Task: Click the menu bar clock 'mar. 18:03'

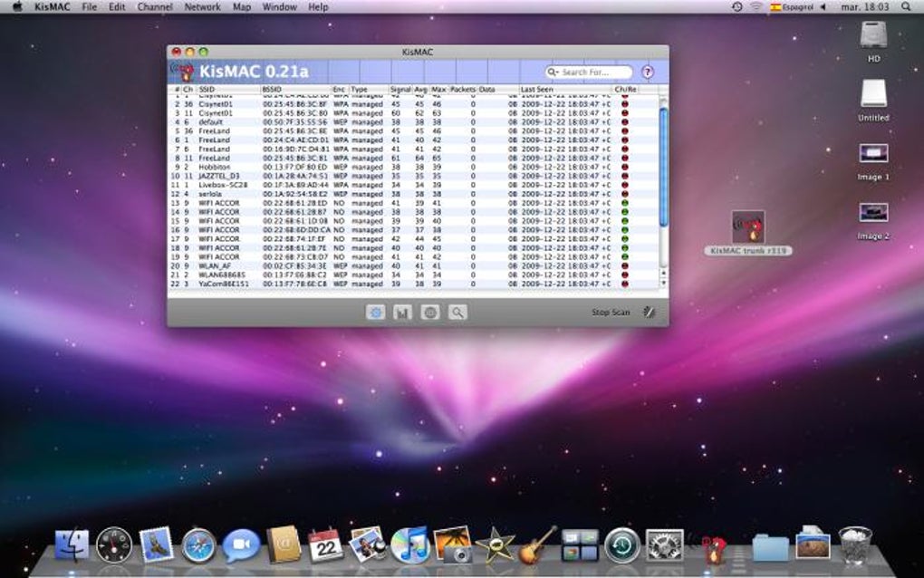Action: coord(864,7)
